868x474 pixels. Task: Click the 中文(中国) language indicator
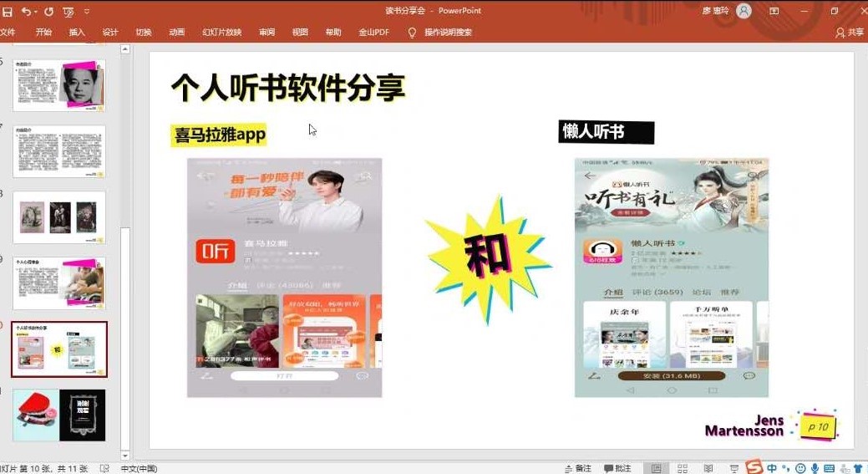[139, 469]
